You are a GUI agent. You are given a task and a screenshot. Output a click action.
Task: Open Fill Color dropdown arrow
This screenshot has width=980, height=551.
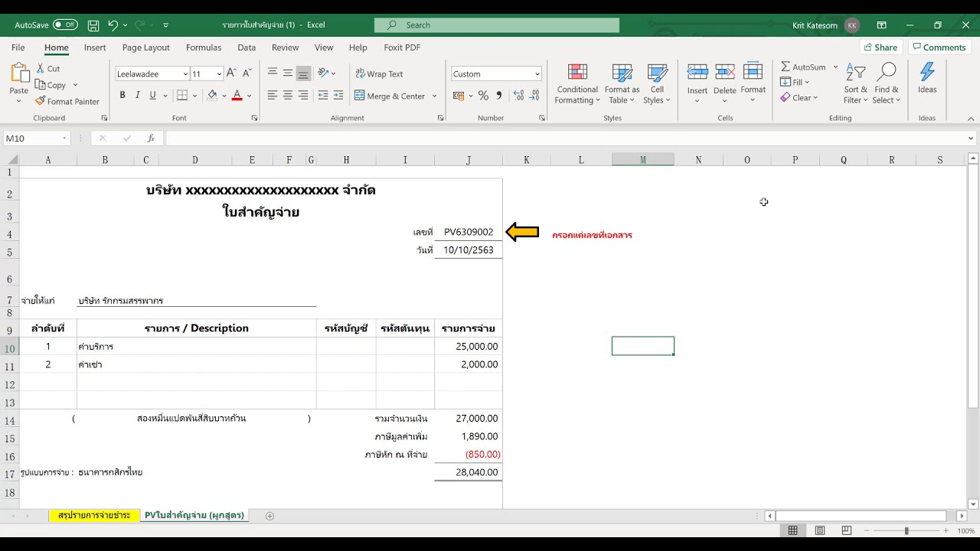[224, 96]
